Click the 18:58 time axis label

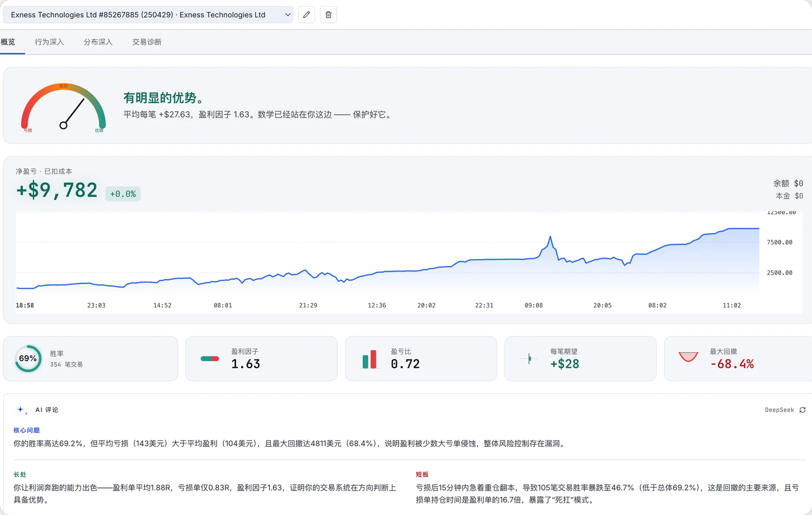coord(25,305)
